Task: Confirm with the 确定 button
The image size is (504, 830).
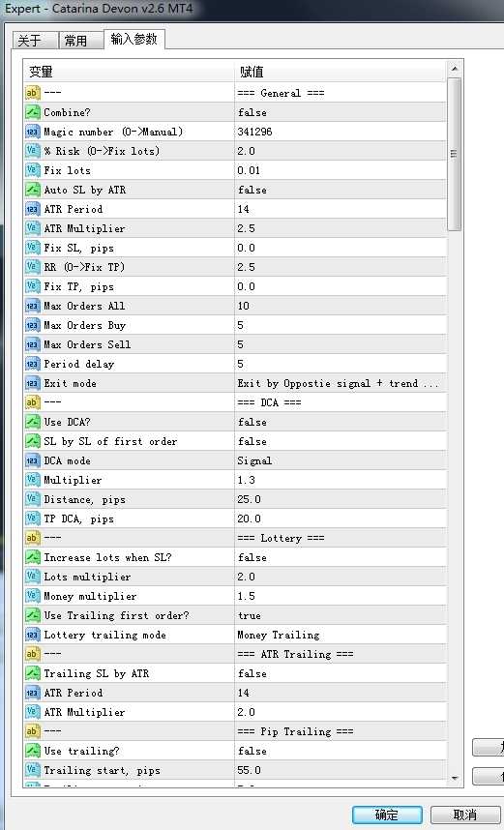Action: [x=387, y=815]
